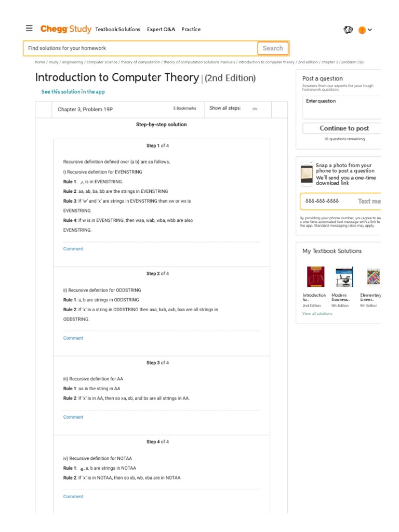Click the phone photo icon

307,174
